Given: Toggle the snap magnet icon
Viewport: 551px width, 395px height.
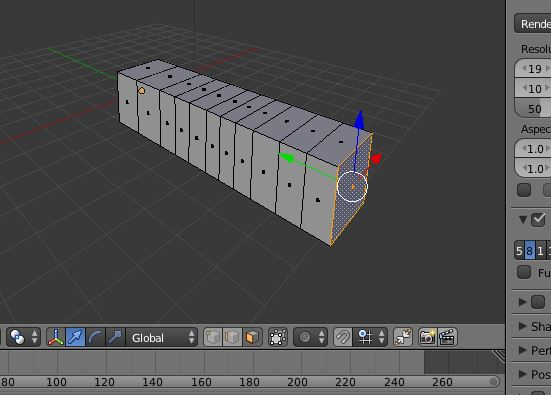Looking at the screenshot, I should [x=343, y=337].
